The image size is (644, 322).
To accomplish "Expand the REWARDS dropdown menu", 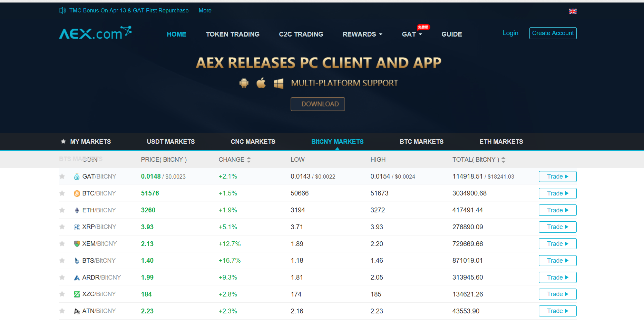I will coord(362,34).
